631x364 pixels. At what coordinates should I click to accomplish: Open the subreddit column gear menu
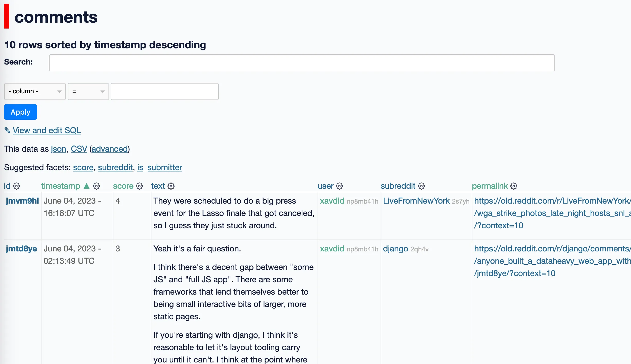[421, 186]
